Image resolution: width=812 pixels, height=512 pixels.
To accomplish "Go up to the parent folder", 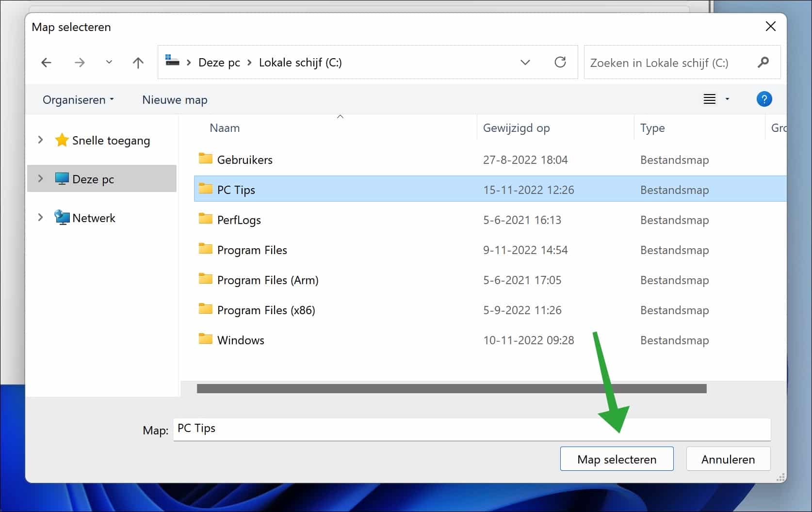I will pos(138,62).
